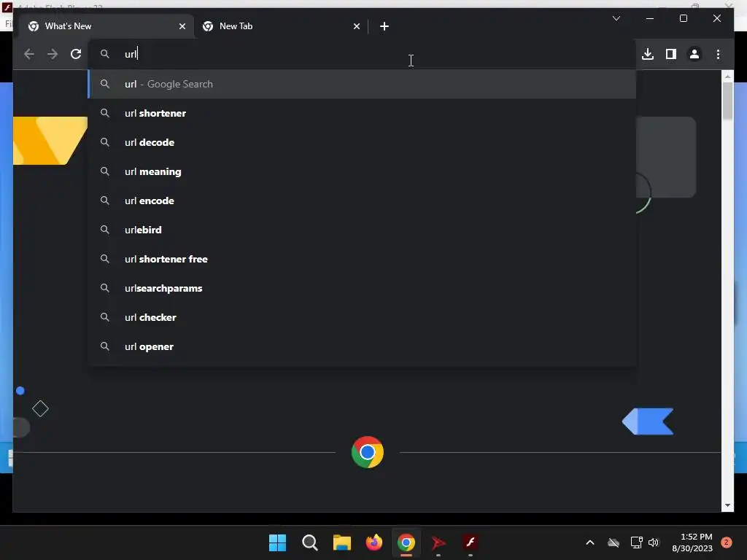Select 'urlsearchparams' suggestion
This screenshot has height=560, width=747.
click(x=362, y=288)
